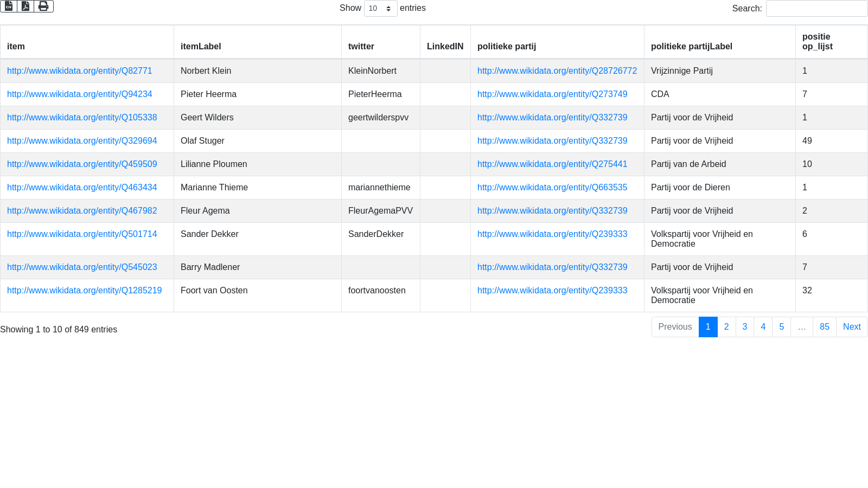Open party link Q239333 in Sander Dekker row
The image size is (868, 488).
coord(552,234)
